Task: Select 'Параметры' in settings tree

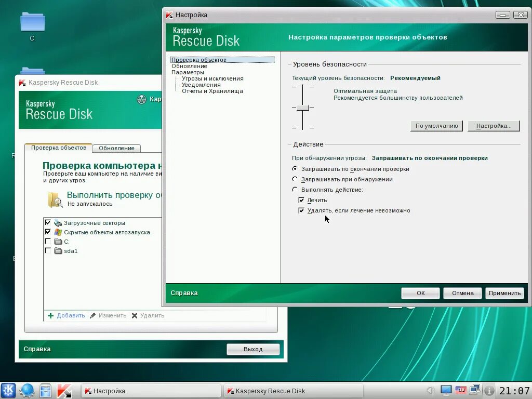Action: tap(188, 72)
